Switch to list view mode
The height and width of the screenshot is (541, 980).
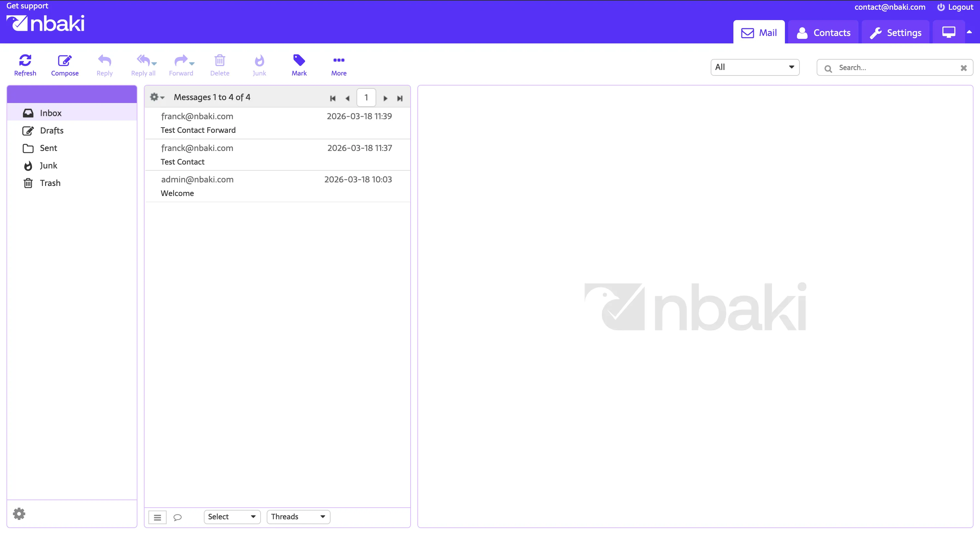point(157,517)
